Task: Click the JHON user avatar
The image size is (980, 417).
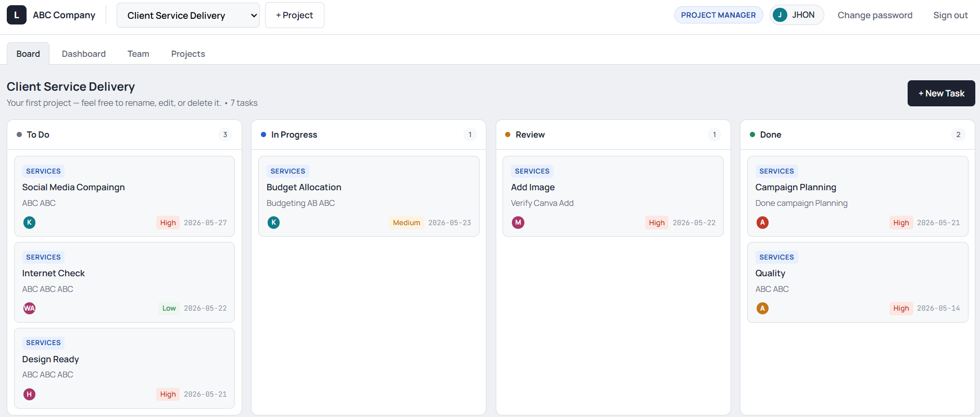Action: click(x=780, y=15)
